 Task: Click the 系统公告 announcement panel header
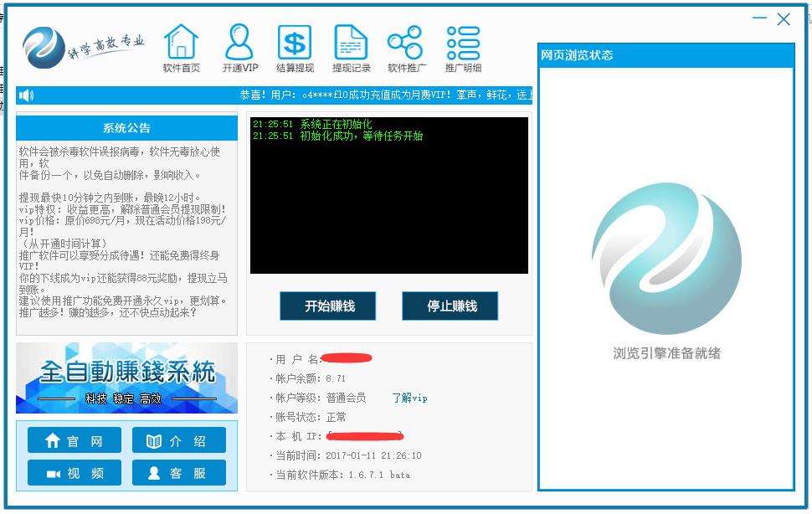tap(126, 128)
